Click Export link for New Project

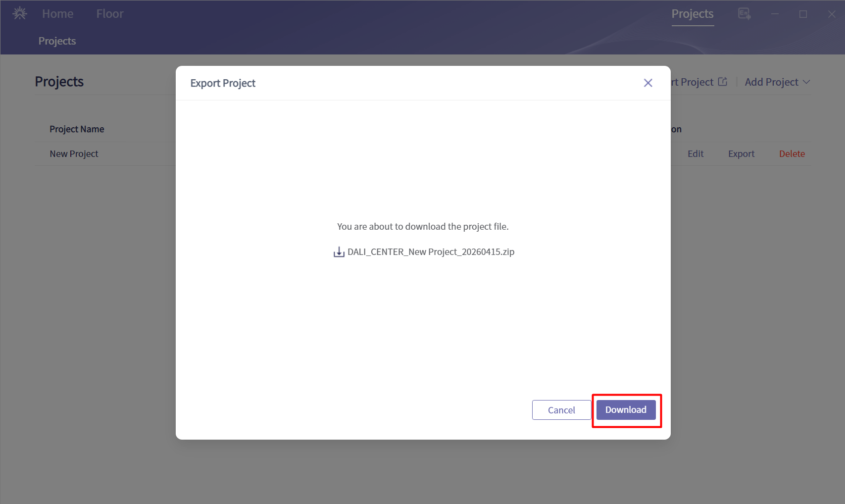(x=741, y=154)
